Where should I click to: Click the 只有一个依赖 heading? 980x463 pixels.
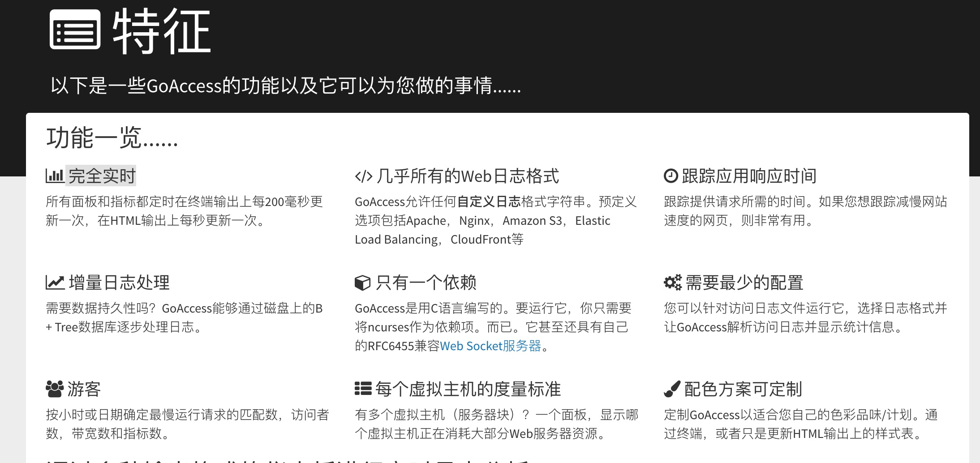(x=426, y=283)
